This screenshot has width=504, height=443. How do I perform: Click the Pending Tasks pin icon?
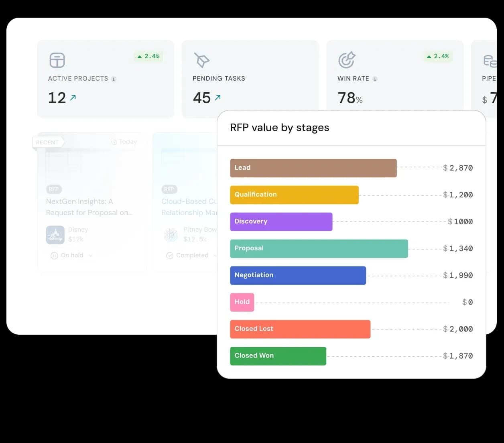[201, 60]
